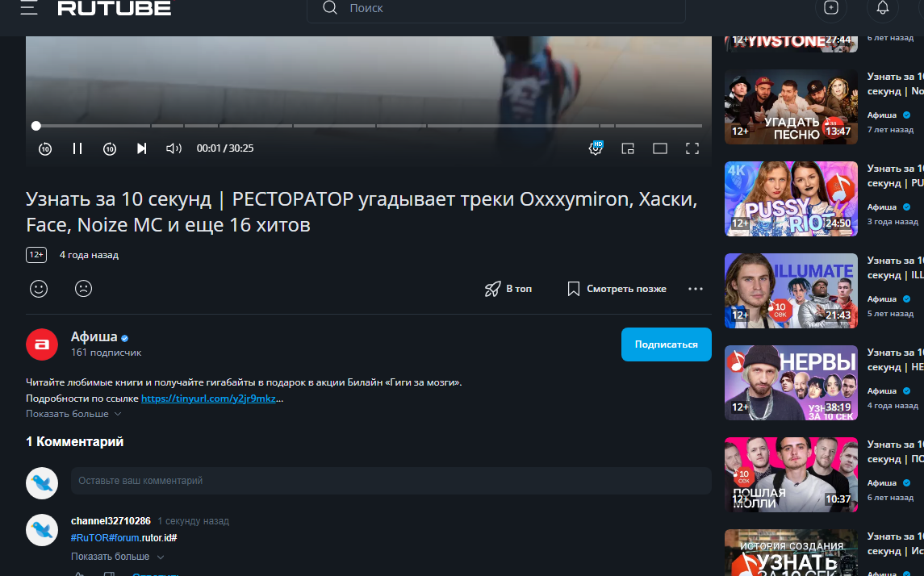Viewport: 924px width, 576px height.
Task: Click the #RuTOR hashtag in comment
Action: pos(90,538)
